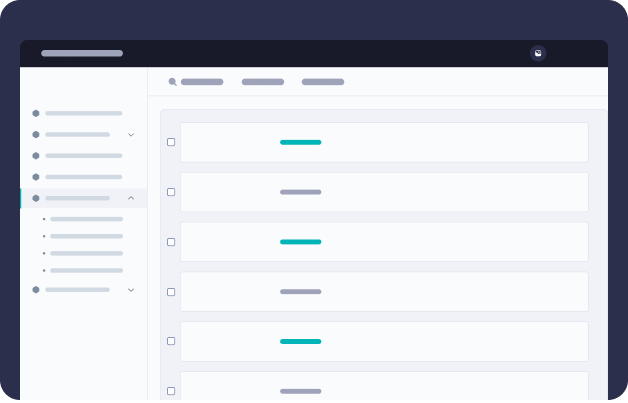Select the middle tab in the top toolbar
This screenshot has height=403, width=628.
[263, 82]
